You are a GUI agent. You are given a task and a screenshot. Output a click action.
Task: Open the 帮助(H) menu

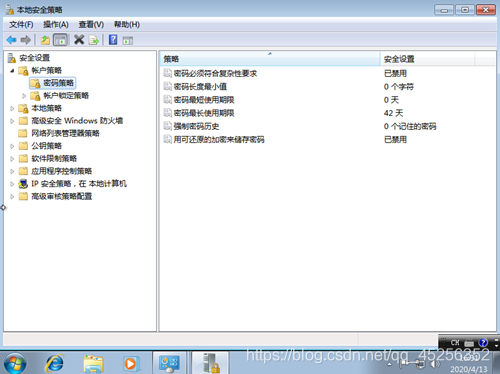pos(127,25)
